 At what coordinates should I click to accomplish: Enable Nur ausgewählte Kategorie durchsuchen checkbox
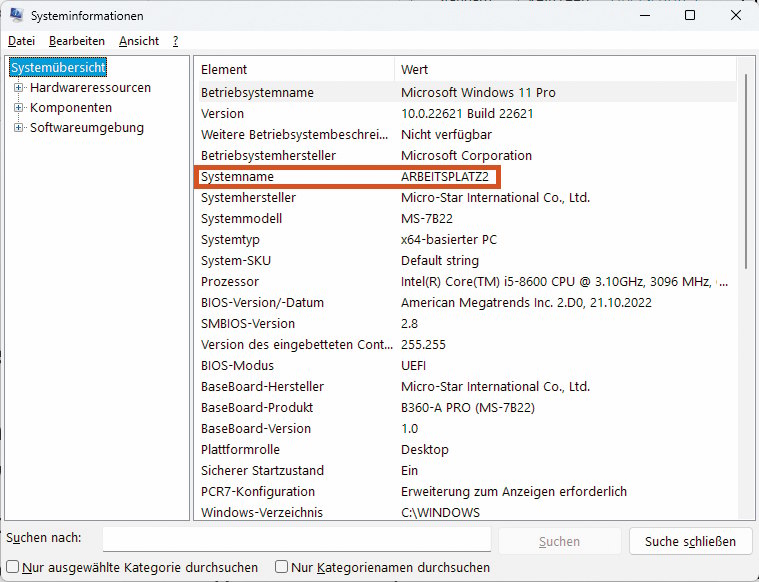click(x=13, y=567)
